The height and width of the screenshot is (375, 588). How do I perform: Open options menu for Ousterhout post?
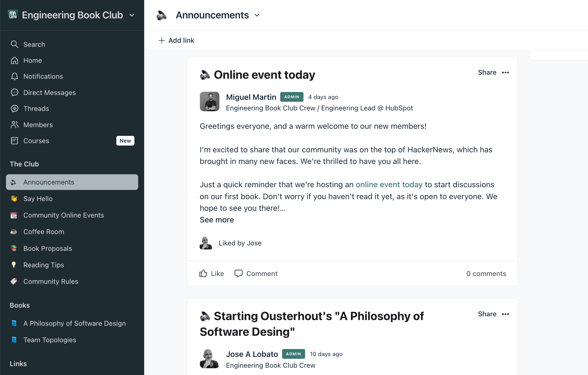(x=505, y=314)
